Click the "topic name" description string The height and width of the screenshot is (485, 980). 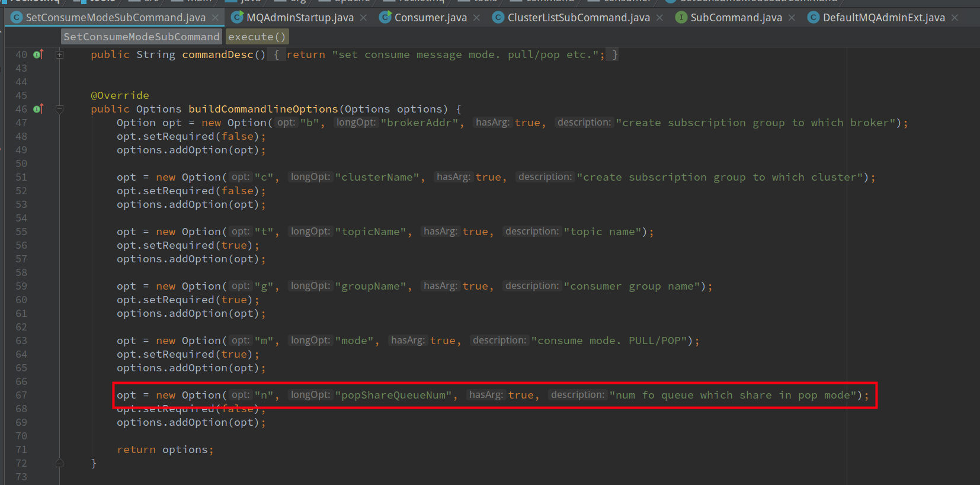pos(603,232)
